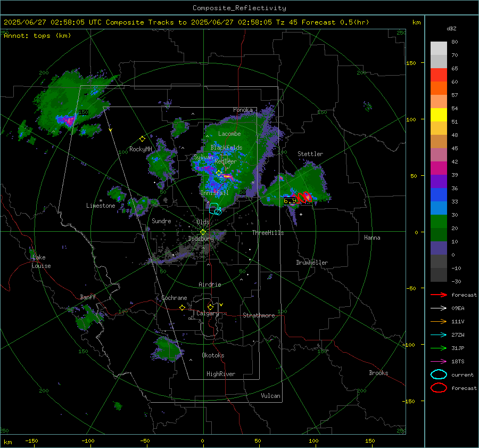Screen dimensions: 479x448
Task: Select yellow diamond marker near RockyMH
Action: (142, 139)
